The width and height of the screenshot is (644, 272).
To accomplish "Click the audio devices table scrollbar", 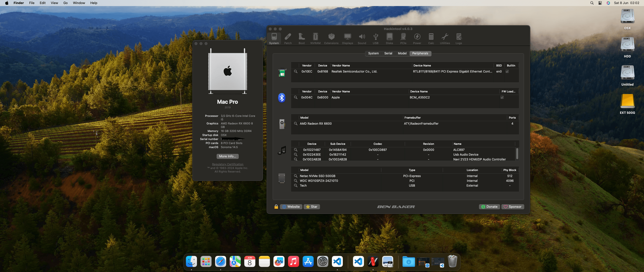I will [x=517, y=154].
